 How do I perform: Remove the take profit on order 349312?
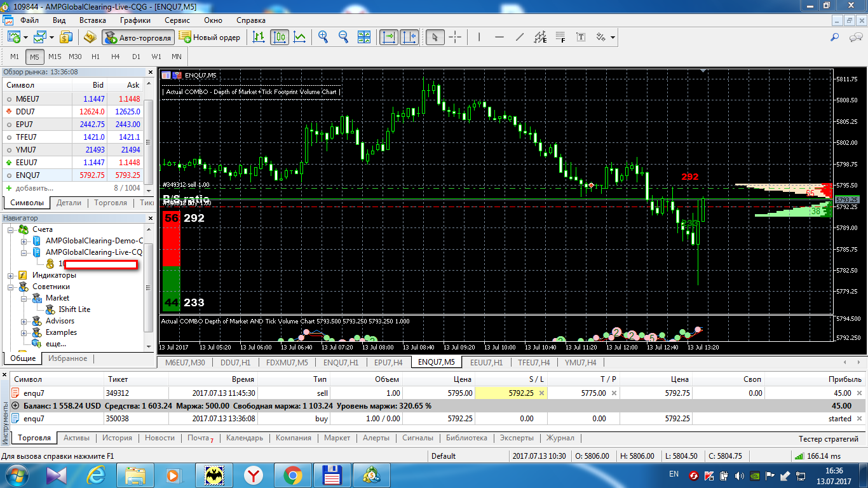[614, 393]
